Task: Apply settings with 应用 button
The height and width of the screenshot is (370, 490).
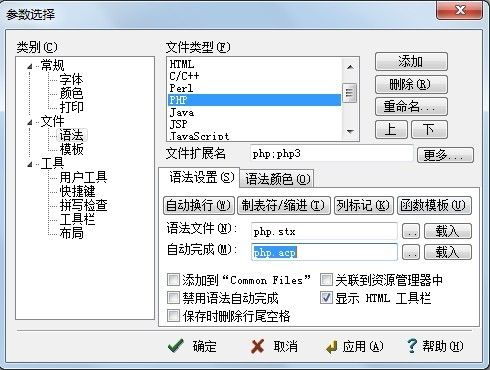Action: (354, 347)
